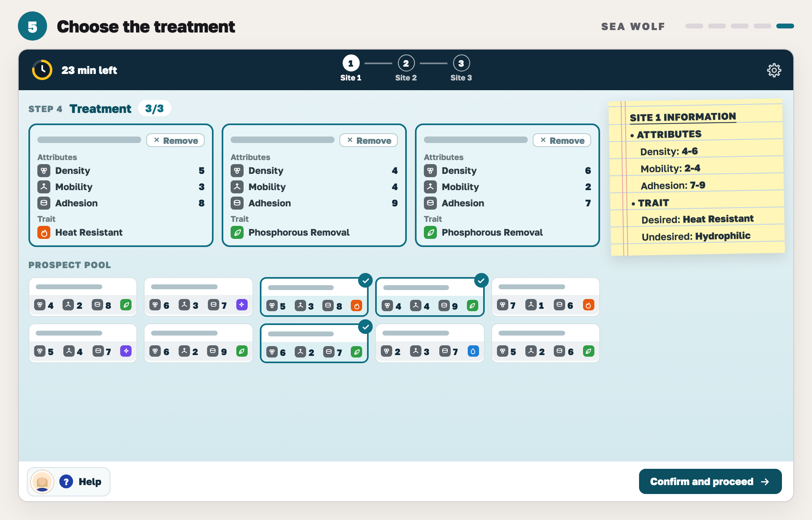Click the user avatar icon
Image resolution: width=812 pixels, height=520 pixels.
[42, 481]
